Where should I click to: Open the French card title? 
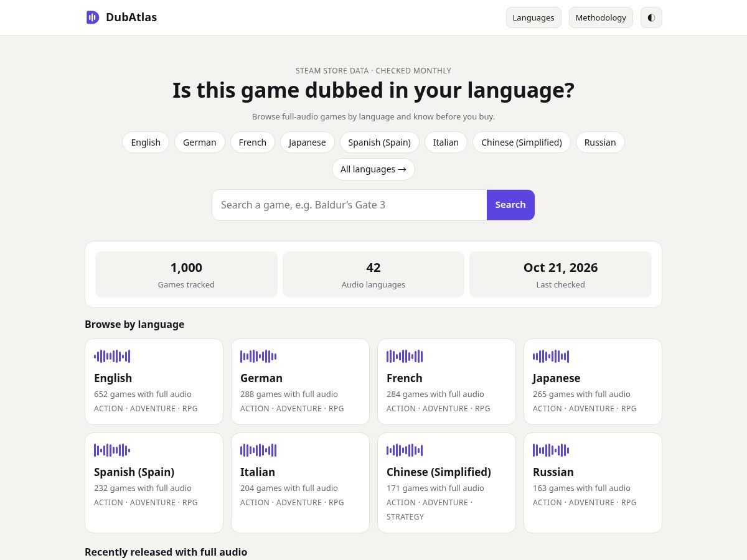coord(405,378)
